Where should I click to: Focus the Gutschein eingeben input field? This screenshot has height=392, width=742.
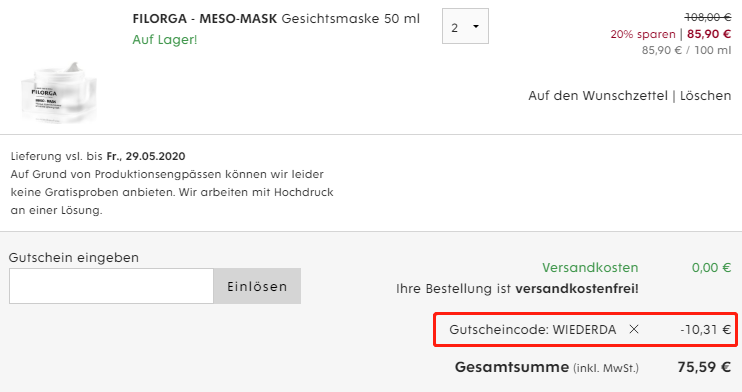pyautogui.click(x=111, y=286)
